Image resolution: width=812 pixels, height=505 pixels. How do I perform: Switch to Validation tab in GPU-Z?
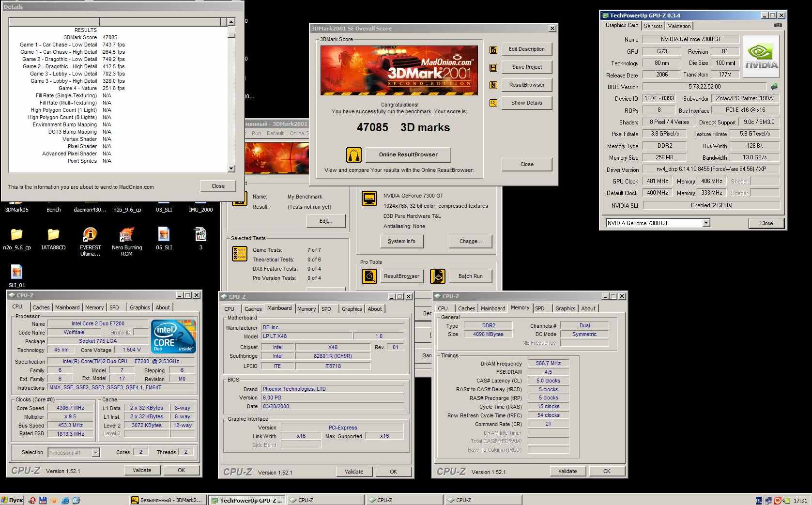coord(679,26)
